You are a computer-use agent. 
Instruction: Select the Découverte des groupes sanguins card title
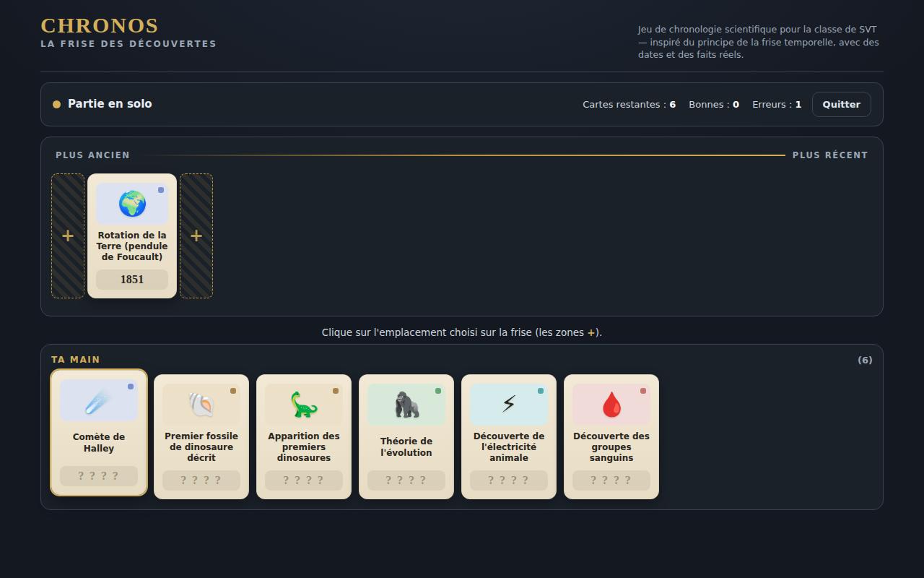click(x=611, y=447)
